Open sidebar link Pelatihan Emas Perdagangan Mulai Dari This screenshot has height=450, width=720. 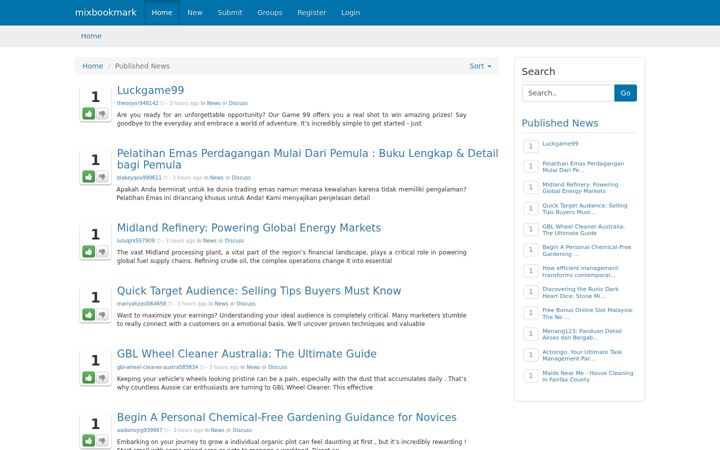[583, 167]
